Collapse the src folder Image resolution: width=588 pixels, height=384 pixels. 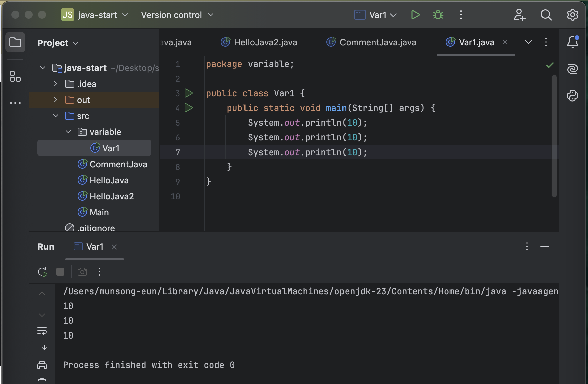tap(56, 116)
